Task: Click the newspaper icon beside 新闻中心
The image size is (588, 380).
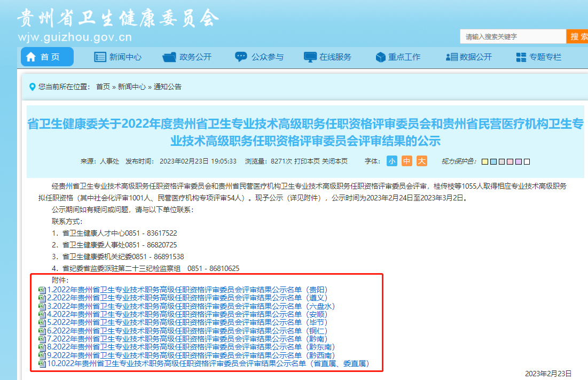Action: pyautogui.click(x=100, y=57)
